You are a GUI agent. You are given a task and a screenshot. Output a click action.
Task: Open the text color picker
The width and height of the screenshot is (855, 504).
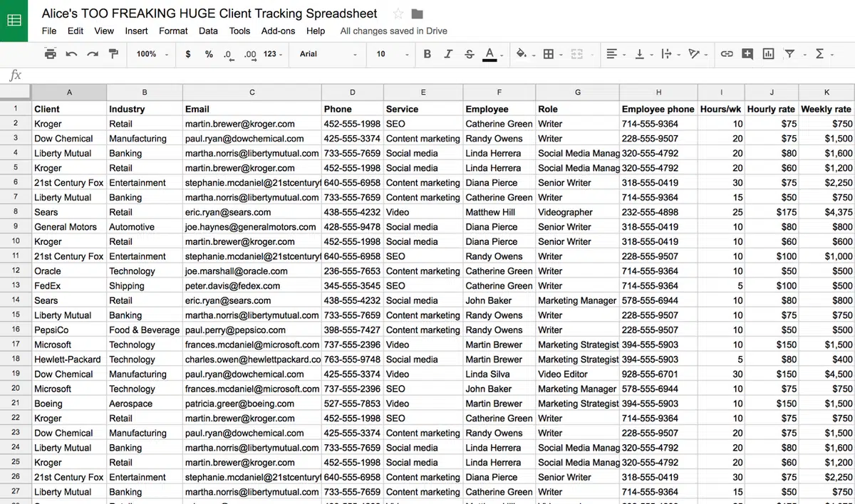[489, 54]
